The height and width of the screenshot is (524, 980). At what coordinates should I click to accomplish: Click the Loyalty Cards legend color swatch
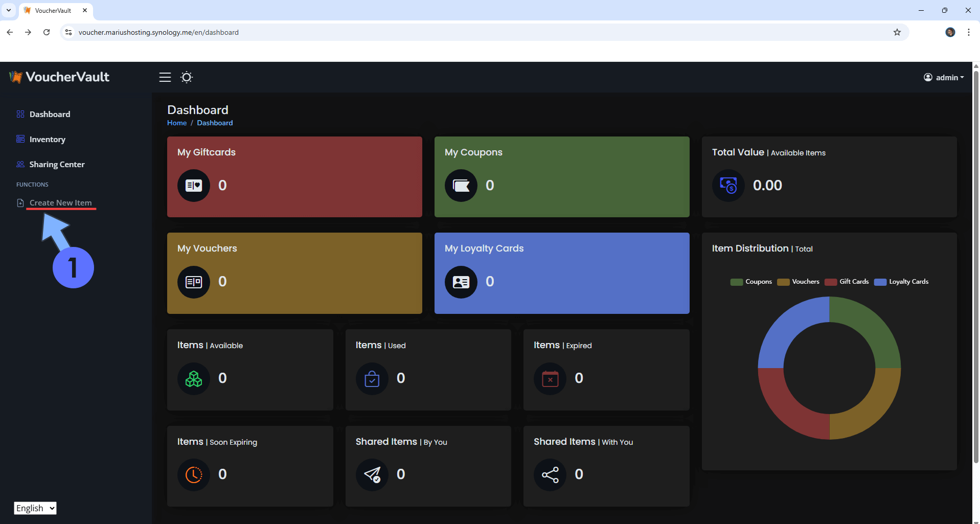880,282
